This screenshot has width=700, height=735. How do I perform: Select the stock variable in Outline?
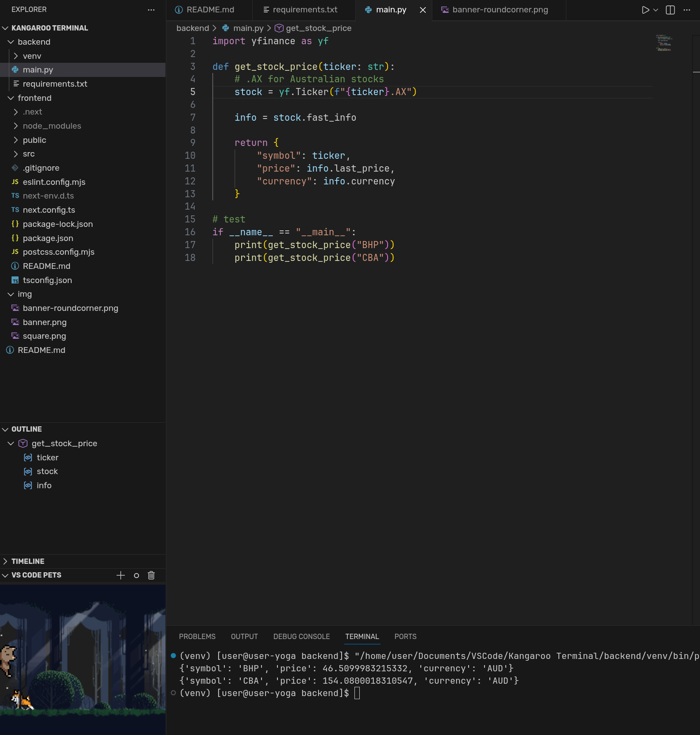coord(47,471)
